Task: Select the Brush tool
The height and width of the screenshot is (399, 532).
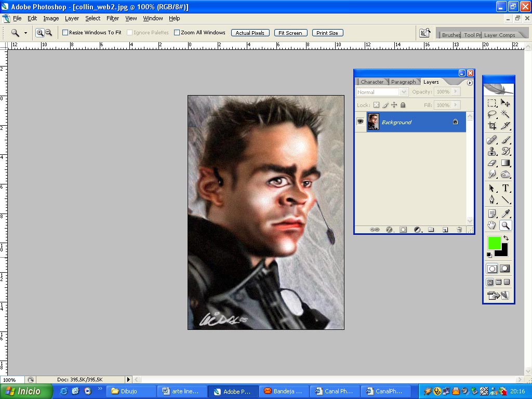Action: [x=505, y=140]
